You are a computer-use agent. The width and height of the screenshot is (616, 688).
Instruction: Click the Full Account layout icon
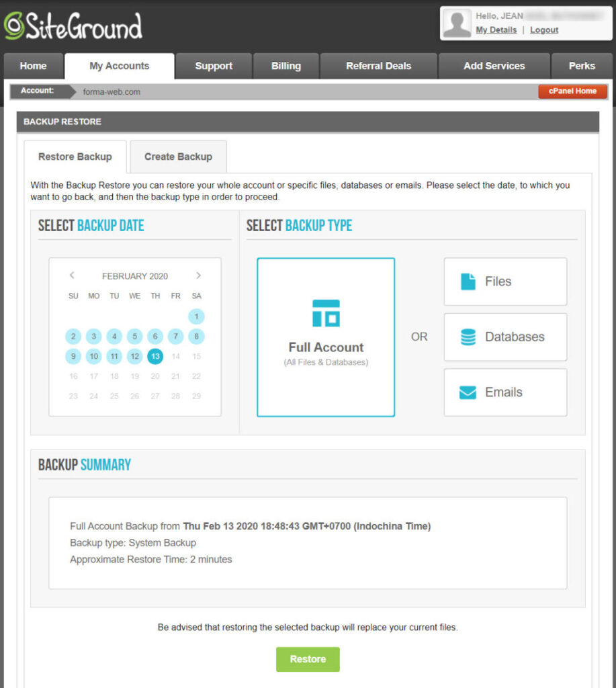(326, 313)
